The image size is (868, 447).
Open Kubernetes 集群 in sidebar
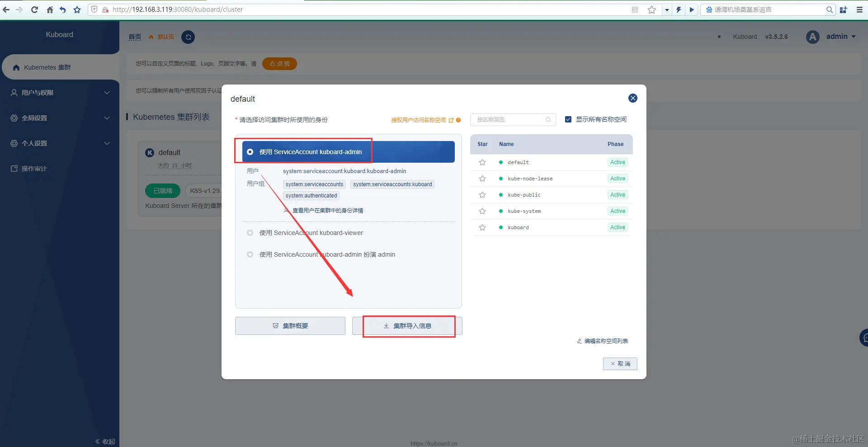(x=61, y=67)
